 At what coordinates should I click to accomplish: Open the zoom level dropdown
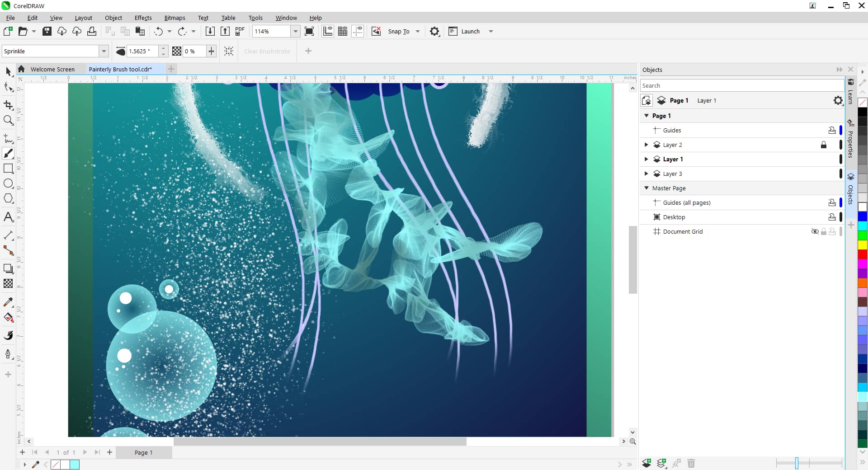(295, 31)
